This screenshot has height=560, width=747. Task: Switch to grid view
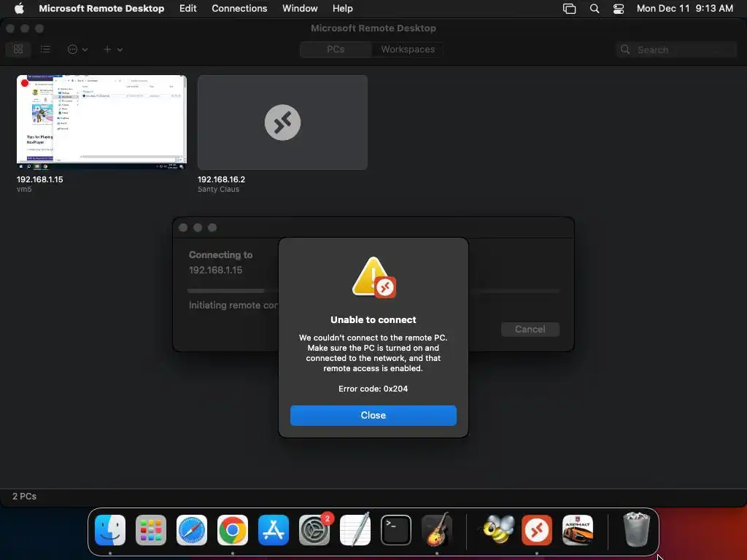[x=18, y=49]
